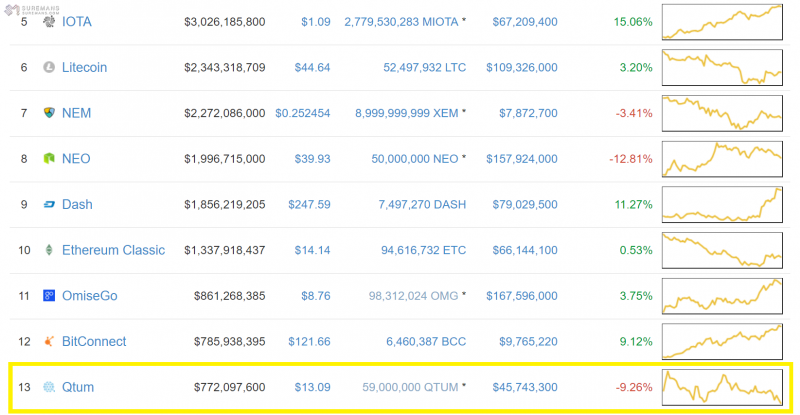The width and height of the screenshot is (800, 415).
Task: Click Litecoin price $44.64
Action: (312, 67)
